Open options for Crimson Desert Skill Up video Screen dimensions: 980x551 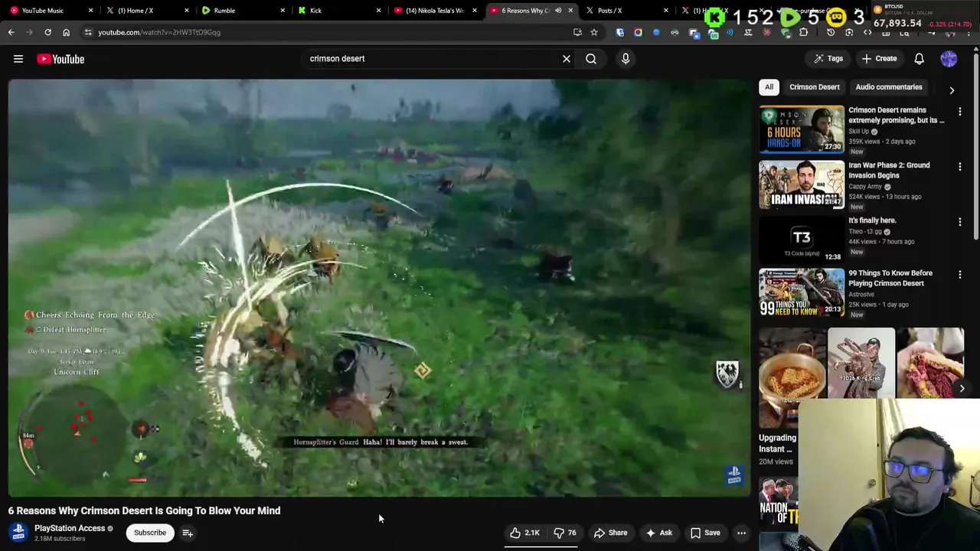pyautogui.click(x=959, y=111)
